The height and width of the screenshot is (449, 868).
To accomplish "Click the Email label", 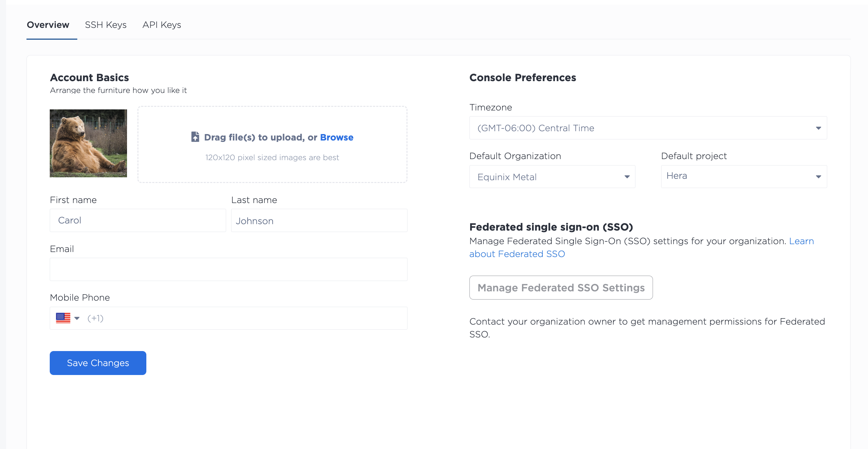I will [62, 249].
